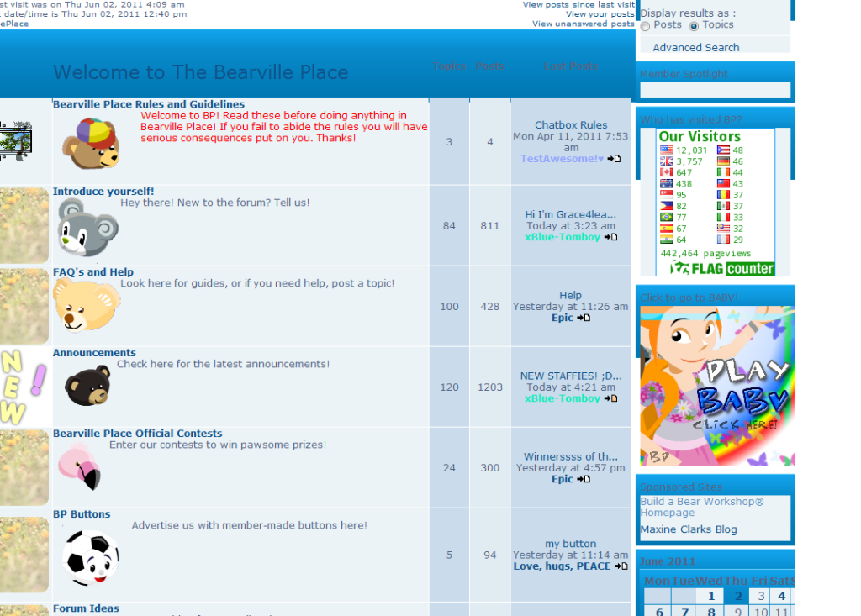Click the forum status icon beside Rules and Guidelines

click(x=15, y=141)
